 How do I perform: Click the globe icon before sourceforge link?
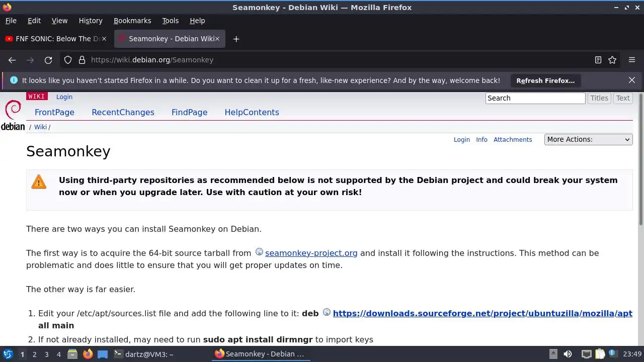tap(327, 312)
